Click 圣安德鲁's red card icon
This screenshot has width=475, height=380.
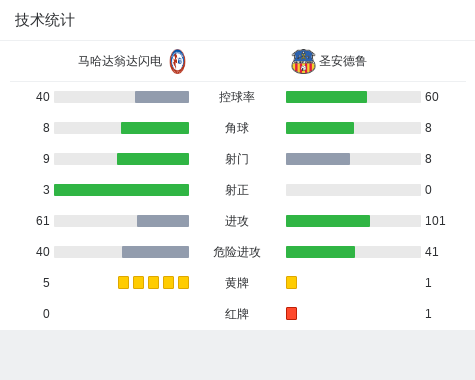(291, 314)
